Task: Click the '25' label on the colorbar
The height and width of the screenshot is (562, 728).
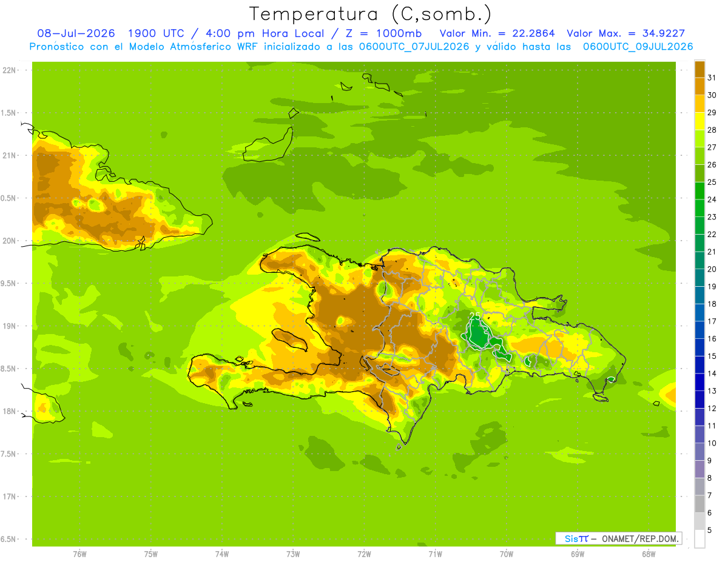Action: 713,181
